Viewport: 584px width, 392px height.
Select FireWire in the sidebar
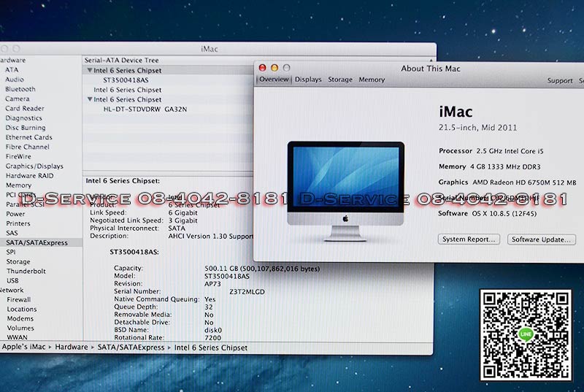(x=18, y=157)
